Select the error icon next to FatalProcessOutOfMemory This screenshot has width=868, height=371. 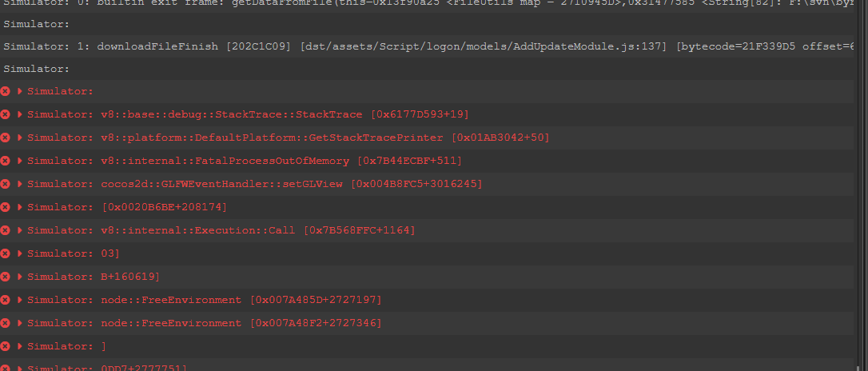pos(6,162)
